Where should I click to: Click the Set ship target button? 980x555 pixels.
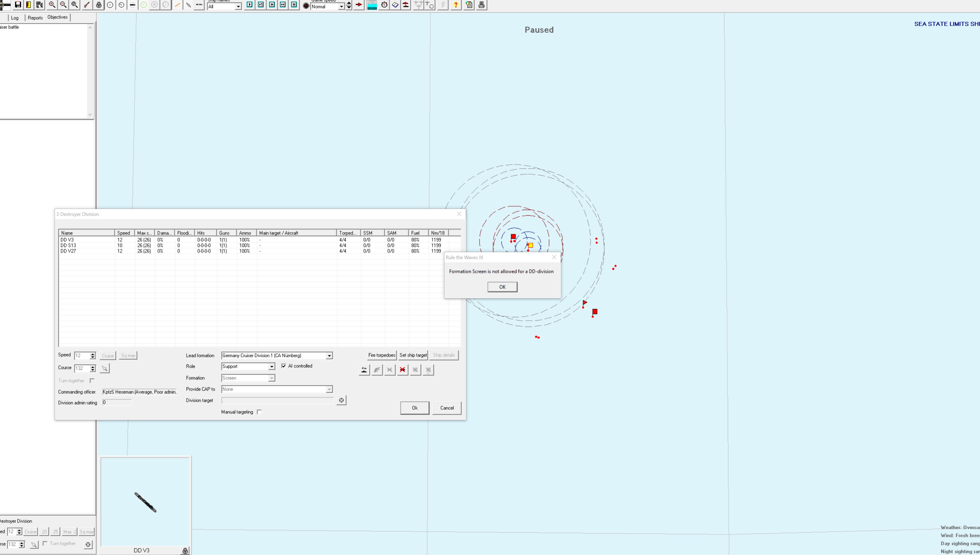[x=413, y=355]
